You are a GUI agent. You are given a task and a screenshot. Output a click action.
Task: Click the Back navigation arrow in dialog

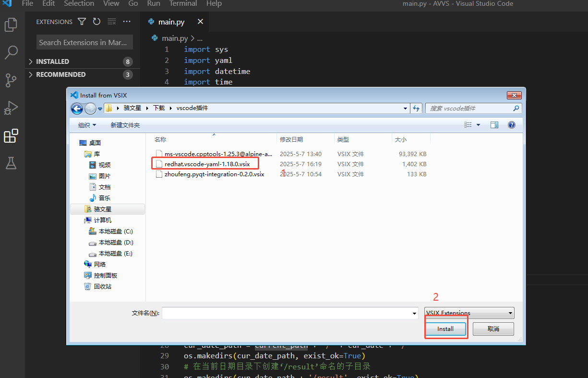77,109
